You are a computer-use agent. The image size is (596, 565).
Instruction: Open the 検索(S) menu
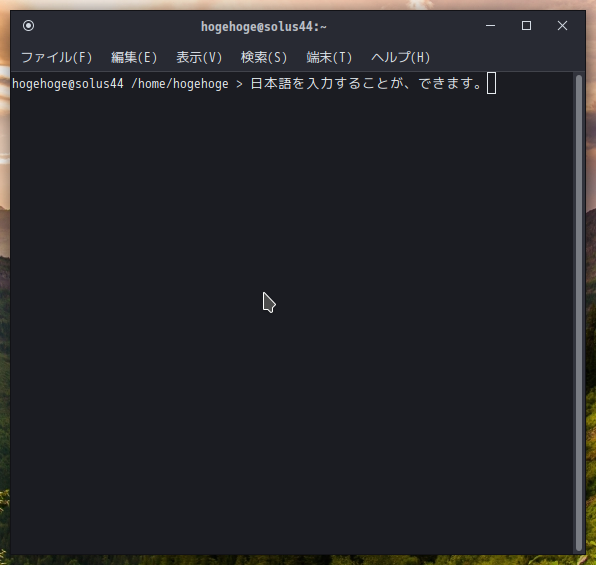(x=264, y=57)
